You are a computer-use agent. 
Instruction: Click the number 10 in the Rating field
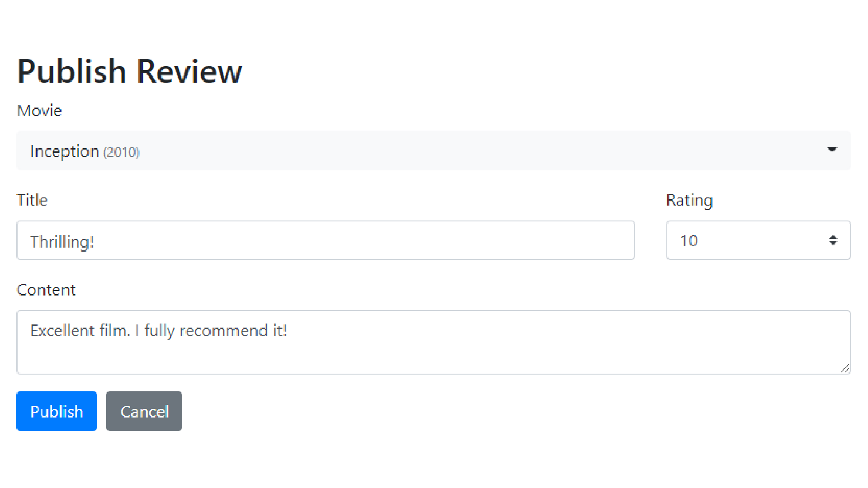689,241
